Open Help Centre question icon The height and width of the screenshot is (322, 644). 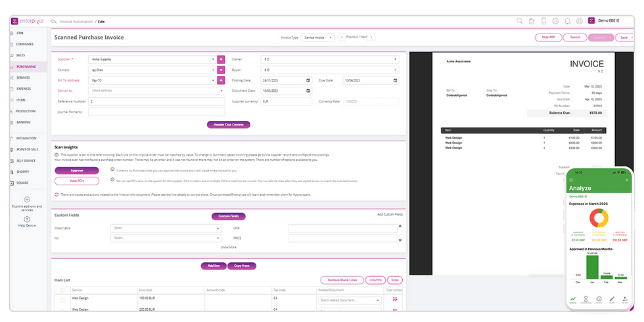coord(27,219)
